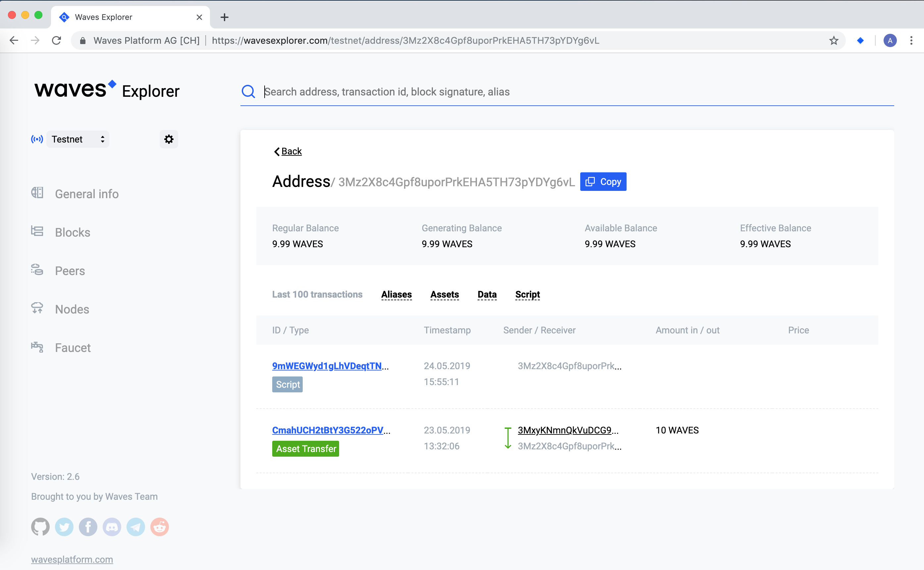Click the General info sidebar icon
The width and height of the screenshot is (924, 570).
37,193
